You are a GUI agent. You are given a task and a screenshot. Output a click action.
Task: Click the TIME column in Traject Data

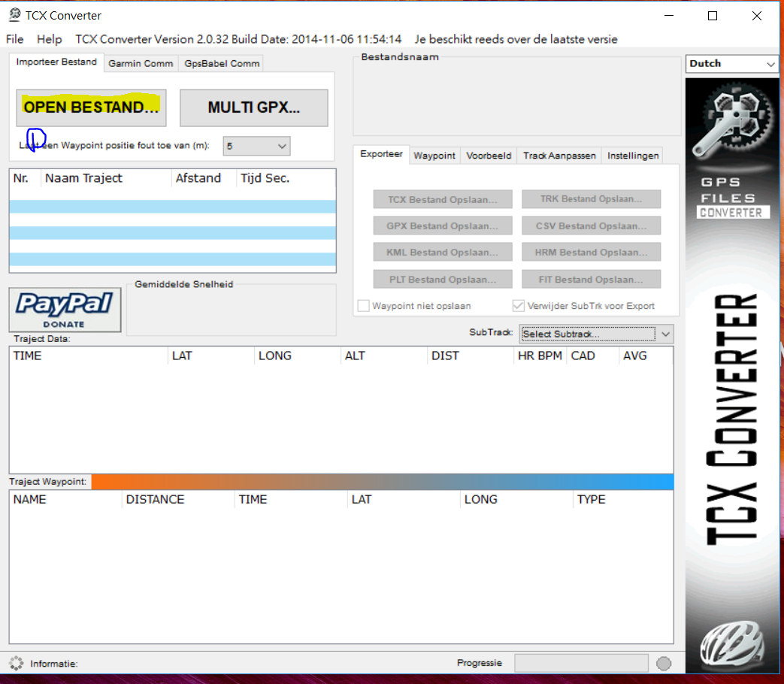coord(89,356)
